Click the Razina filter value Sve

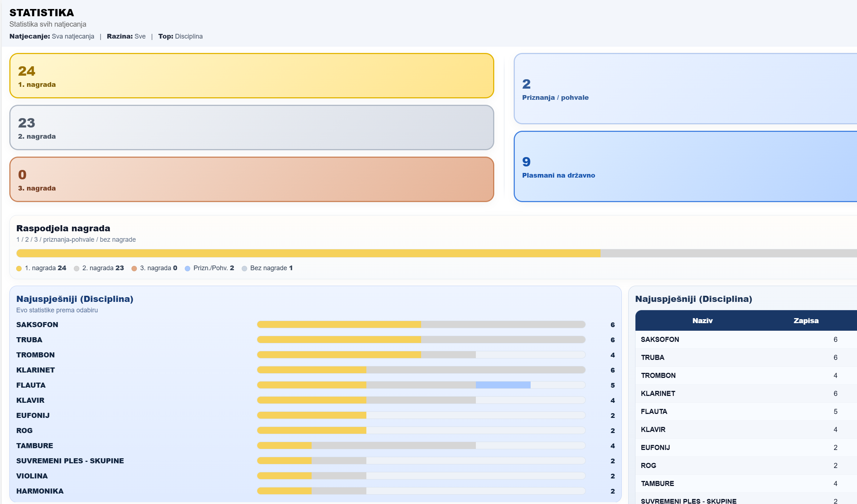coord(140,36)
